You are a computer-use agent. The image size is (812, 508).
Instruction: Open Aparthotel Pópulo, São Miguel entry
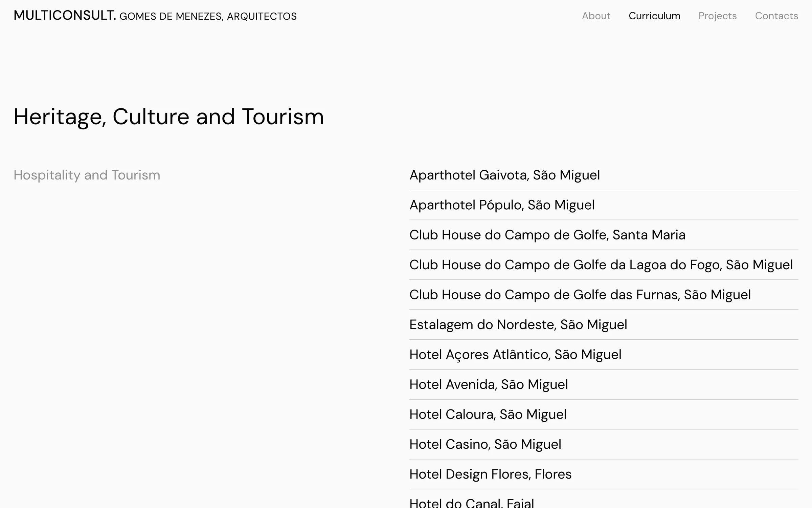pyautogui.click(x=502, y=205)
